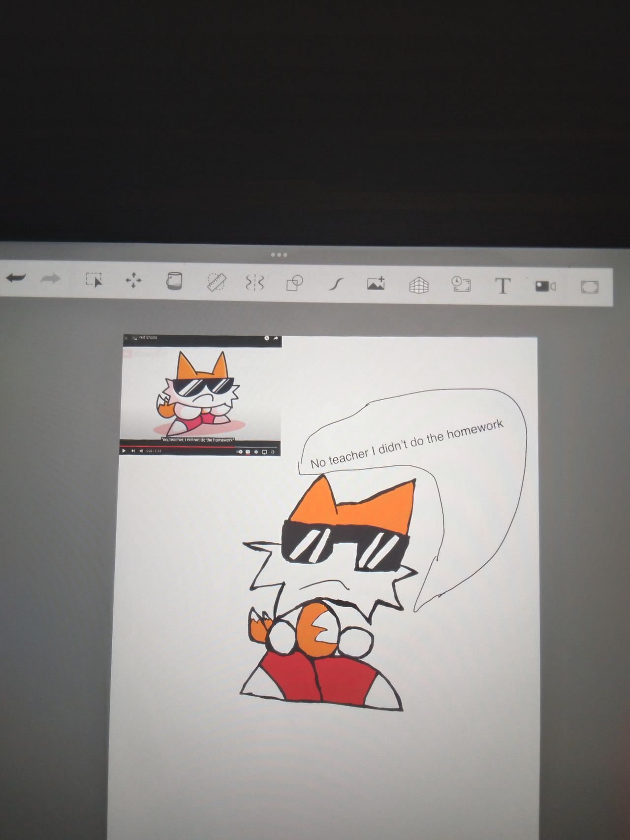Image resolution: width=630 pixels, height=840 pixels.
Task: Tap the play button in the reference screenshot
Action: pos(124,451)
